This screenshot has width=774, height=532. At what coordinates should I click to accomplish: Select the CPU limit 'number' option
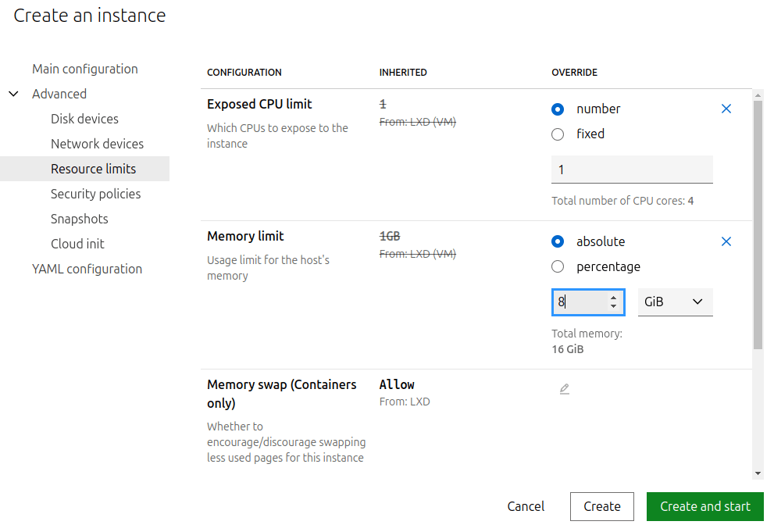[558, 109]
